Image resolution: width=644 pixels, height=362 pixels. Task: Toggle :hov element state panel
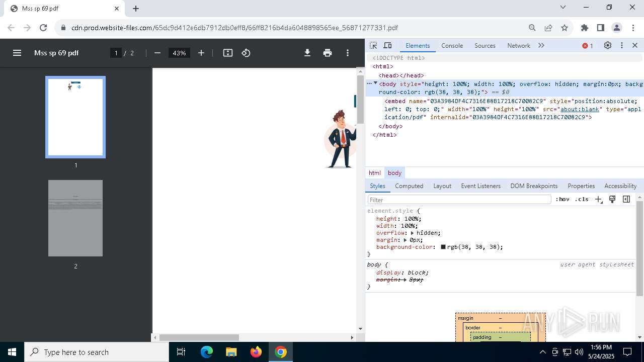point(562,200)
